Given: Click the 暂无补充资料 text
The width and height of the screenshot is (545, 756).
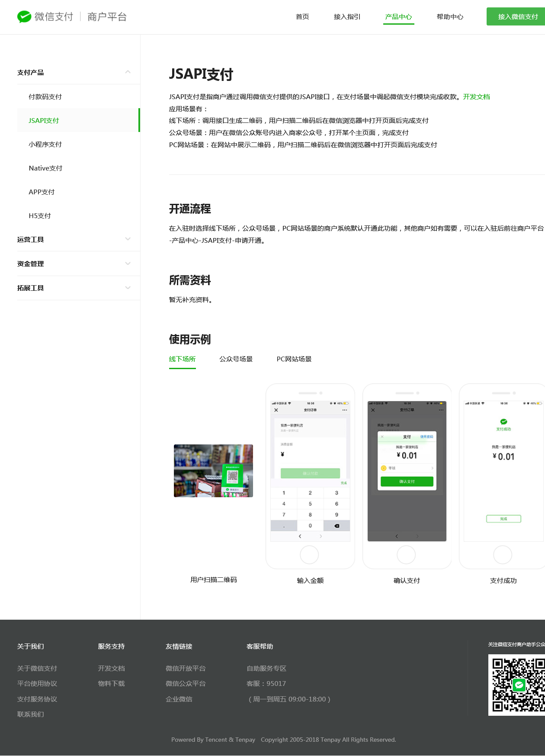Looking at the screenshot, I should tap(190, 299).
